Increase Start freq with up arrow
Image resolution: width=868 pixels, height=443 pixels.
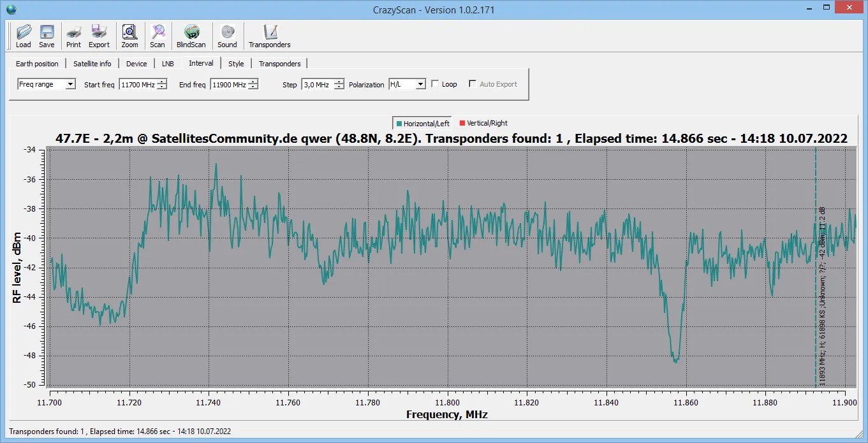(162, 82)
